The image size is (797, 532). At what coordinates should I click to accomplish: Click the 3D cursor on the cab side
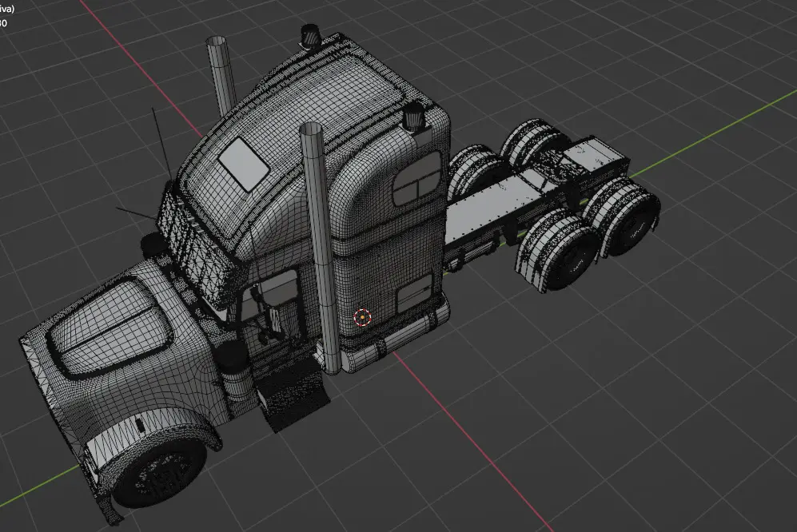[362, 318]
